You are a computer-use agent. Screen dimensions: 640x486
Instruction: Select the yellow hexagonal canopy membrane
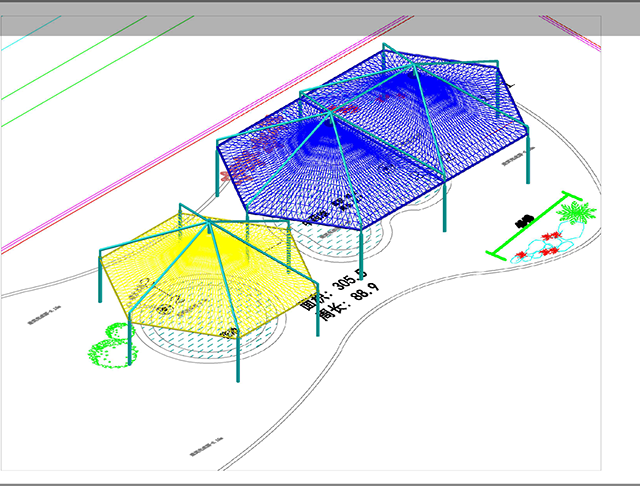point(208,276)
